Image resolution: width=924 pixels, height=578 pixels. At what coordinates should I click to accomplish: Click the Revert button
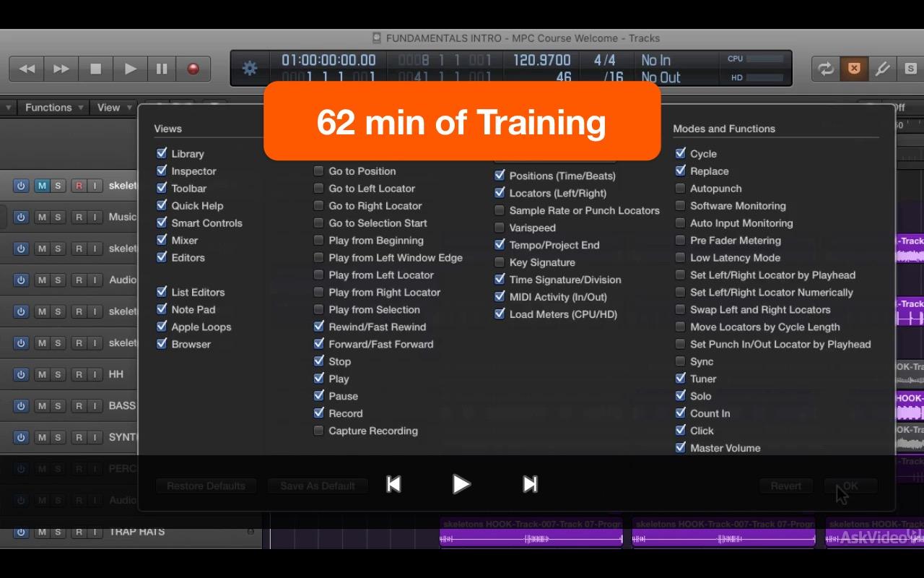click(786, 486)
